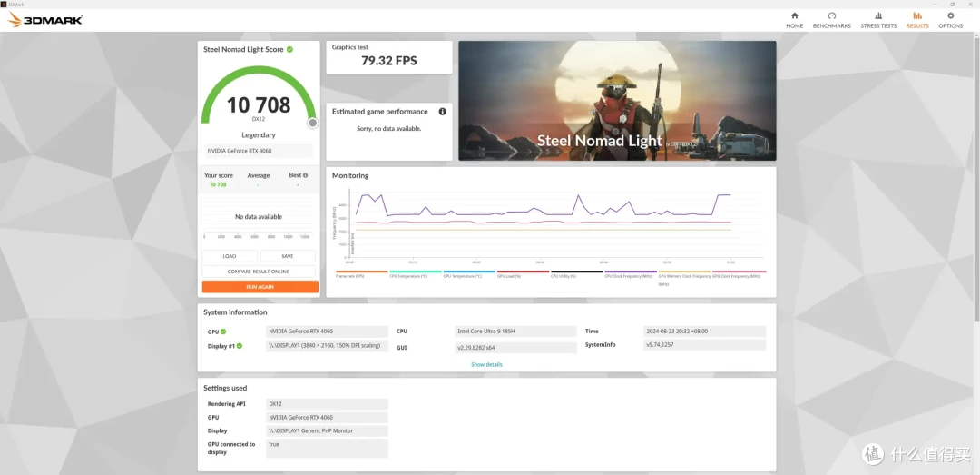Select the RESULTS tab
The width and height of the screenshot is (980, 475).
pyautogui.click(x=916, y=20)
